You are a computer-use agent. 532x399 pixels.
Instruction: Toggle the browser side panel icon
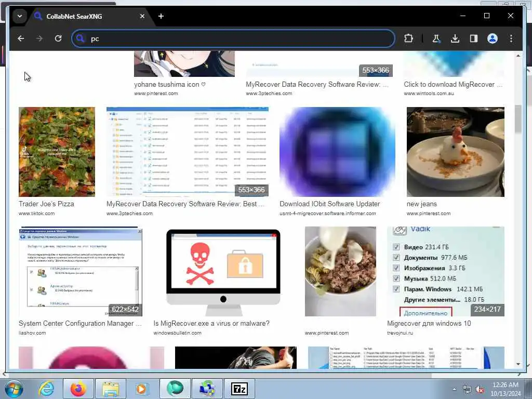click(x=474, y=38)
